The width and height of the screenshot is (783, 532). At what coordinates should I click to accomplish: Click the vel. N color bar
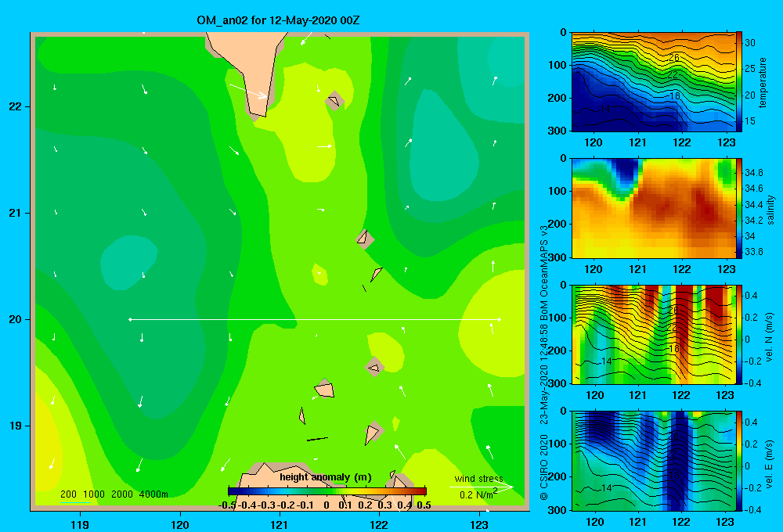[x=739, y=334]
